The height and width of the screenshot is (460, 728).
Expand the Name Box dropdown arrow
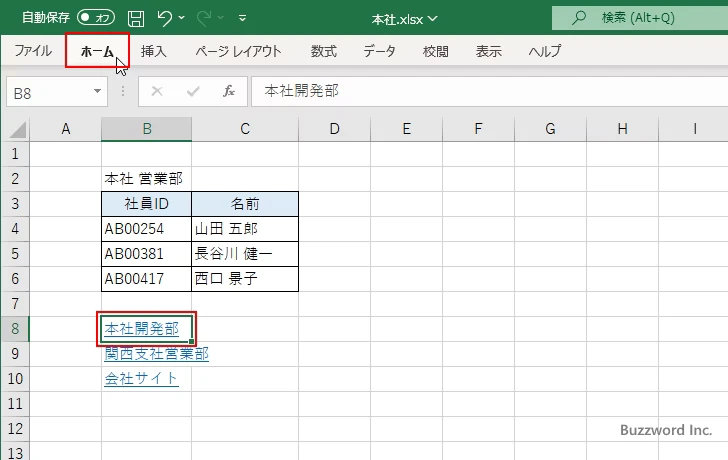point(98,91)
